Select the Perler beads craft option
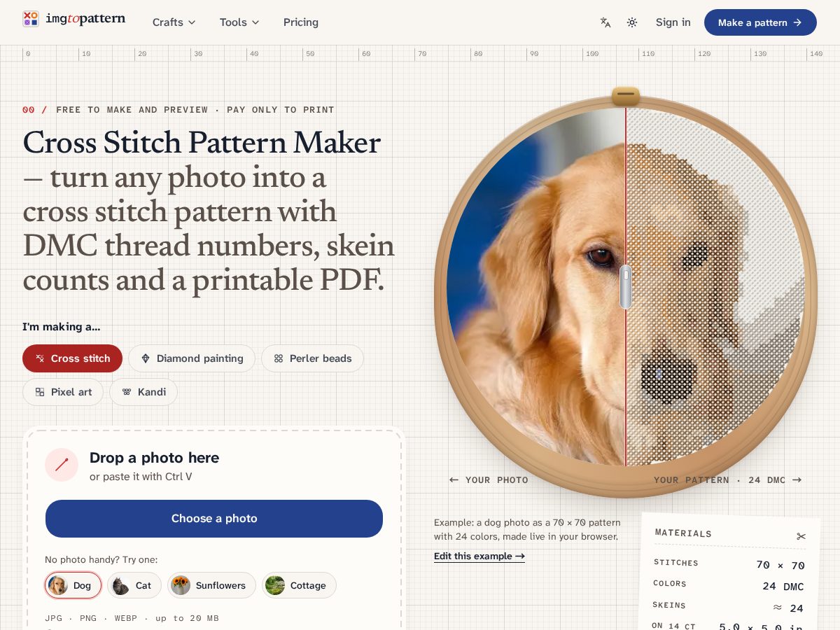The height and width of the screenshot is (630, 840). (x=312, y=358)
